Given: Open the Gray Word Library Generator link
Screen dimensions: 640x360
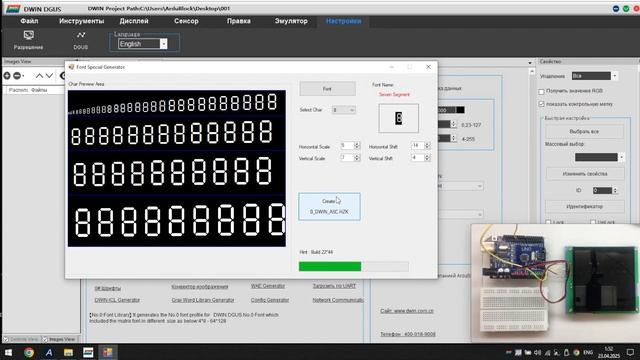Looking at the screenshot, I should tap(203, 300).
